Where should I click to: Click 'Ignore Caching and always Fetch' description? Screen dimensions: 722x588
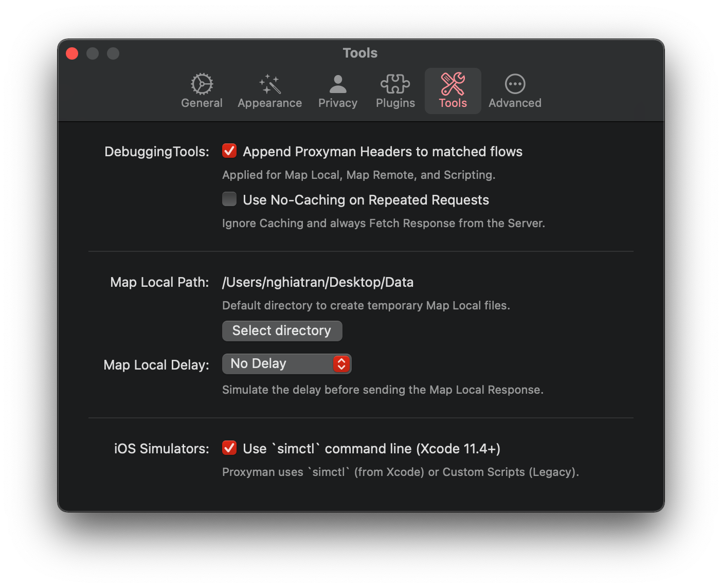[x=384, y=223]
